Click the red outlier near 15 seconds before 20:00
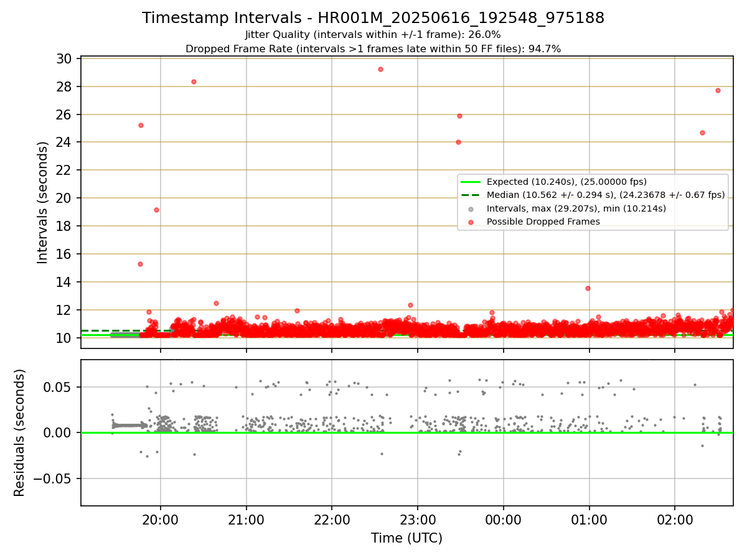The height and width of the screenshot is (560, 747). point(140,264)
